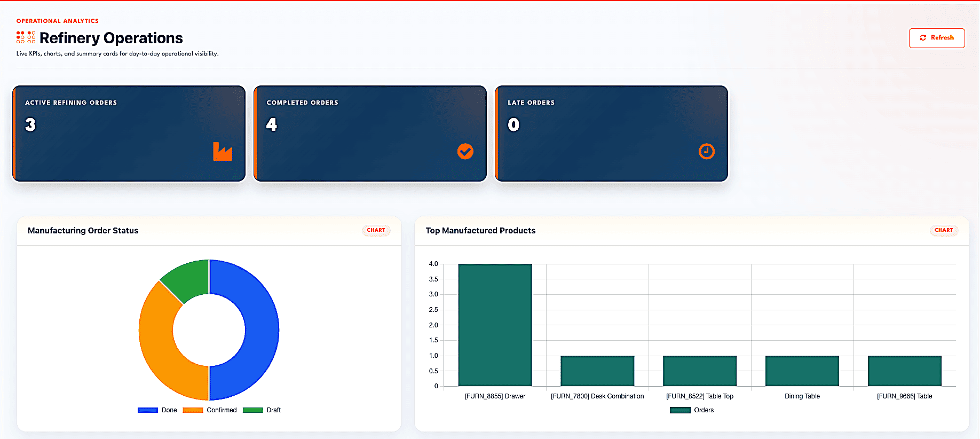Click the [FURN_9666] Table bar
The width and height of the screenshot is (980, 439).
pyautogui.click(x=905, y=371)
